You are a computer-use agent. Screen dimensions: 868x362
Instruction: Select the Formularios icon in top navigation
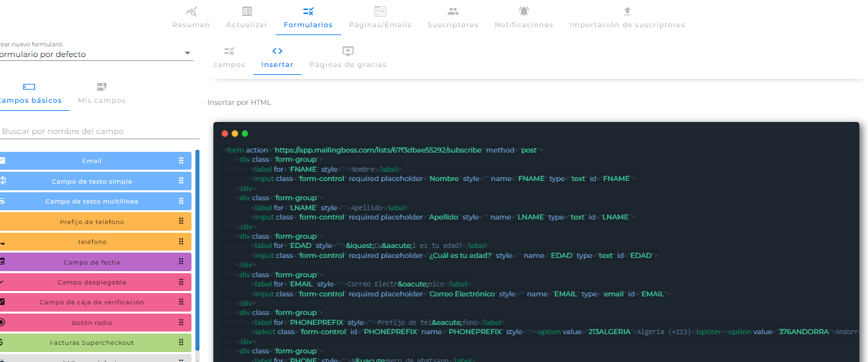click(x=308, y=11)
